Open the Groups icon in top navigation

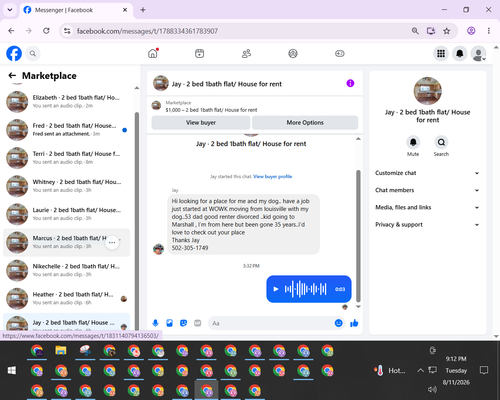coord(293,53)
